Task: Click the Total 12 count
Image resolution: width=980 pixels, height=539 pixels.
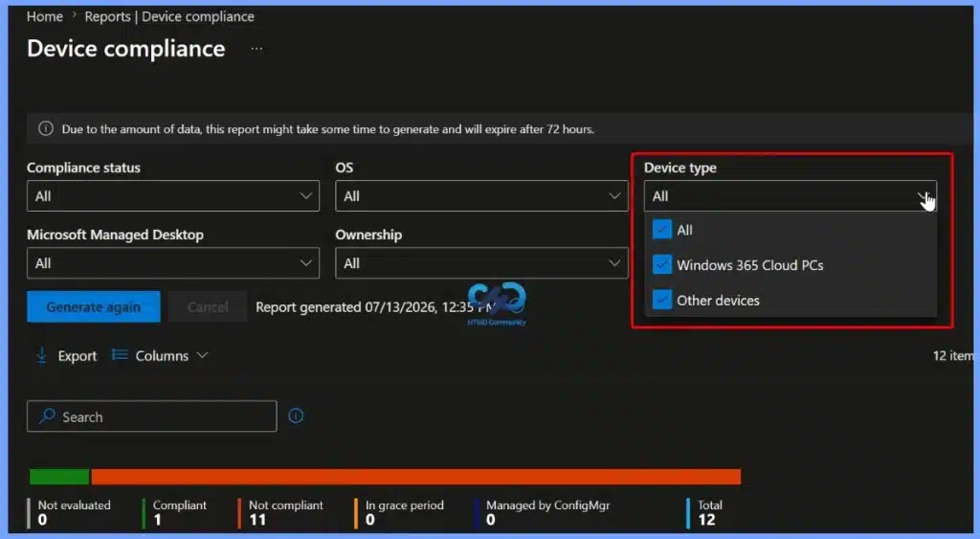Action: [705, 512]
